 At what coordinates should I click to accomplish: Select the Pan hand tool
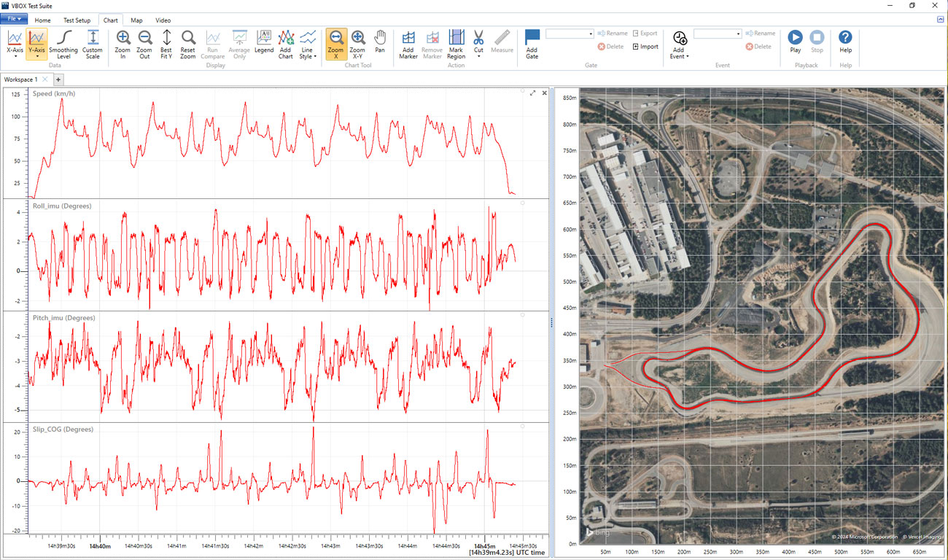pyautogui.click(x=380, y=42)
